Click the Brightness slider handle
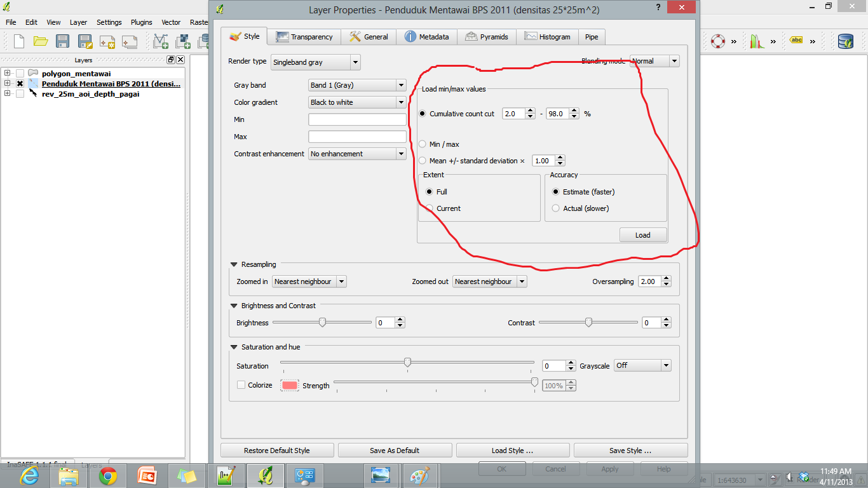Screen dimensions: 868x488 click(x=322, y=323)
